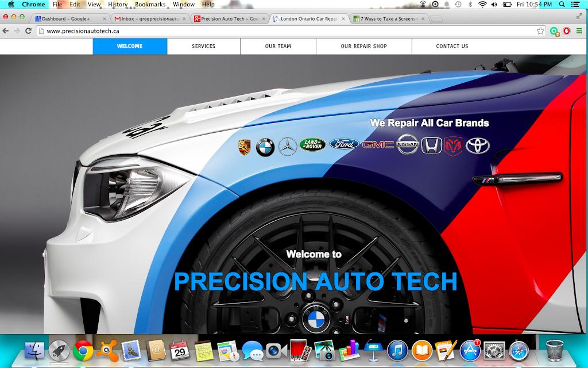
Task: Open the volume control in the menu bar
Action: pos(494,5)
